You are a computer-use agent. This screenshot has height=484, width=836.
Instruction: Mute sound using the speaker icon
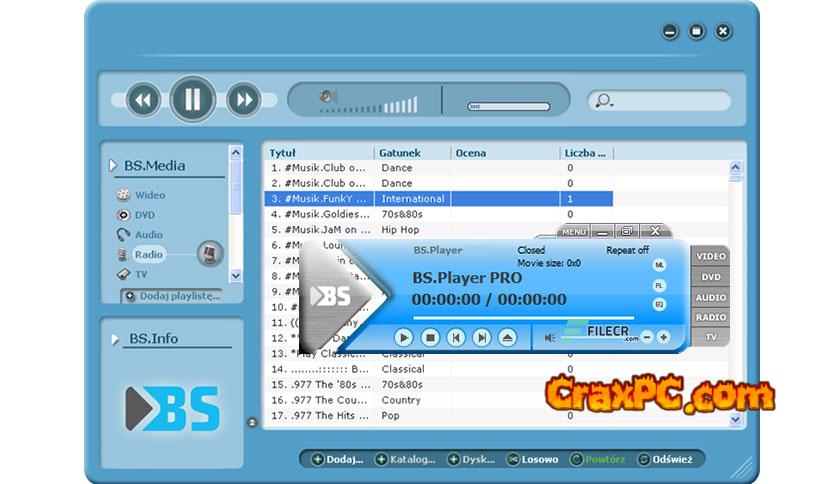[549, 338]
